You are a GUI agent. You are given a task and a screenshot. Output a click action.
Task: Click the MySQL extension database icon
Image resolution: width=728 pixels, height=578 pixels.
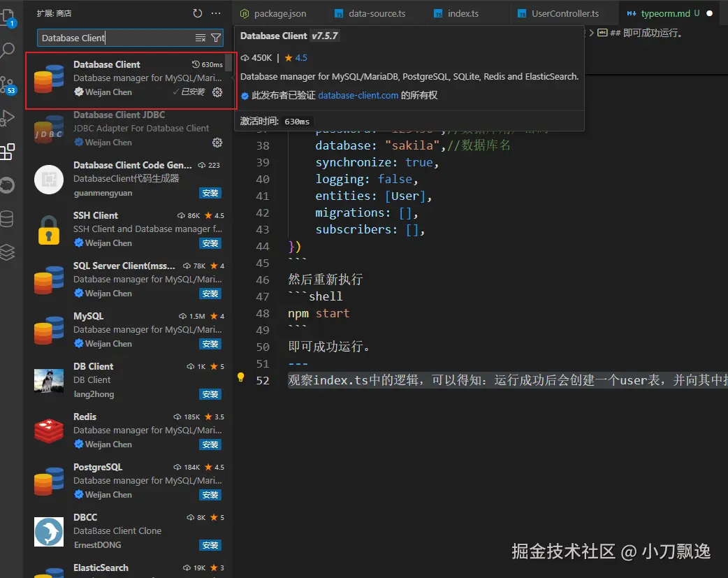coord(49,331)
